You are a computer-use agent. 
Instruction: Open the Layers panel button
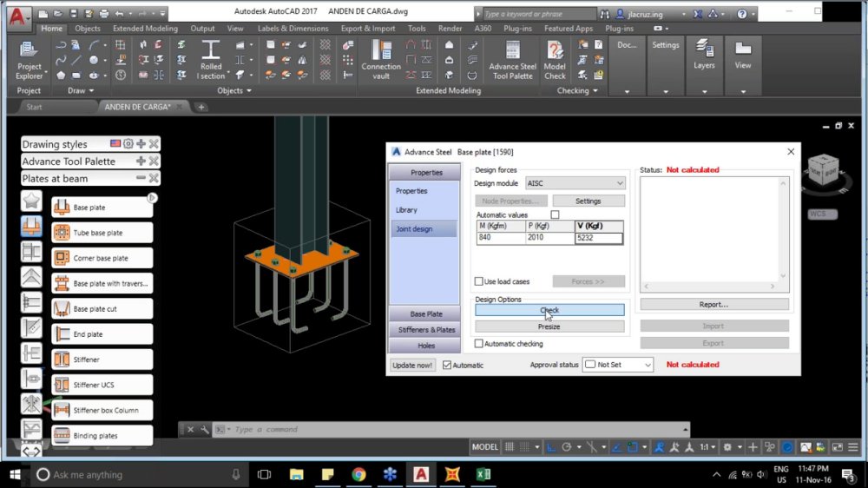[x=704, y=55]
